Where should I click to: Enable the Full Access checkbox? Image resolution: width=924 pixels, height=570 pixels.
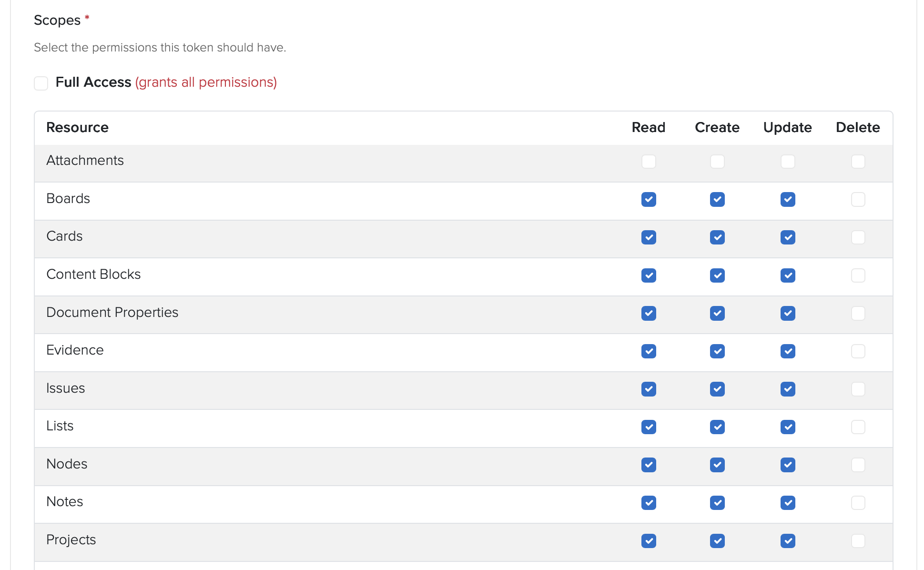[41, 83]
